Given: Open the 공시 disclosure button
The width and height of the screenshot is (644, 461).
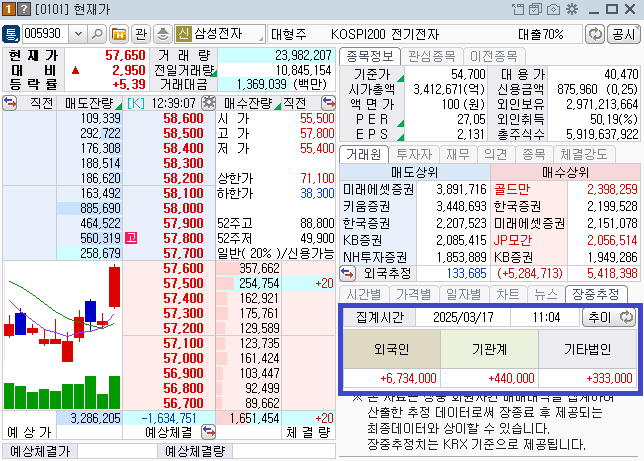Looking at the screenshot, I should [x=623, y=34].
